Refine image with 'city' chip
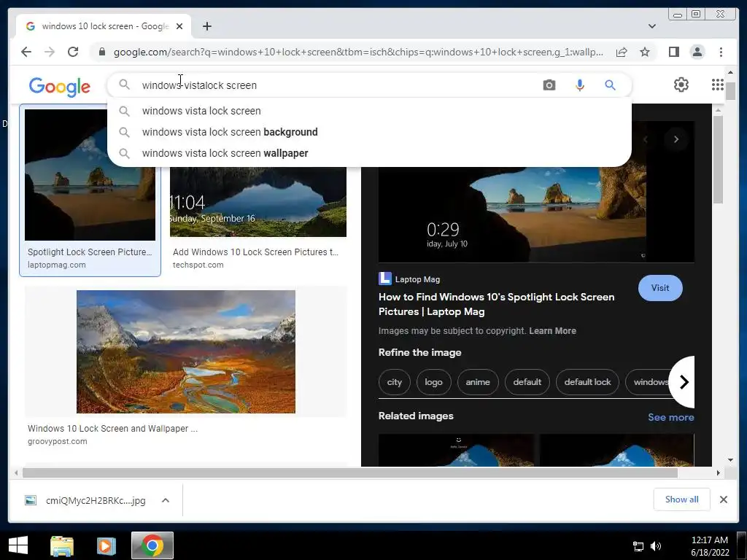Screen dimensions: 747x560 394,382
